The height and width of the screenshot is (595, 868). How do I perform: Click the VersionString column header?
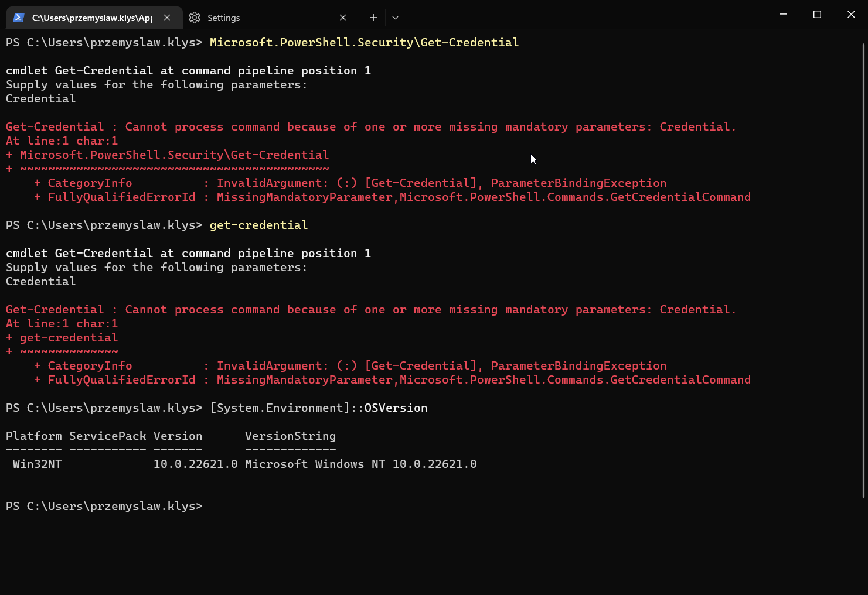click(x=290, y=436)
